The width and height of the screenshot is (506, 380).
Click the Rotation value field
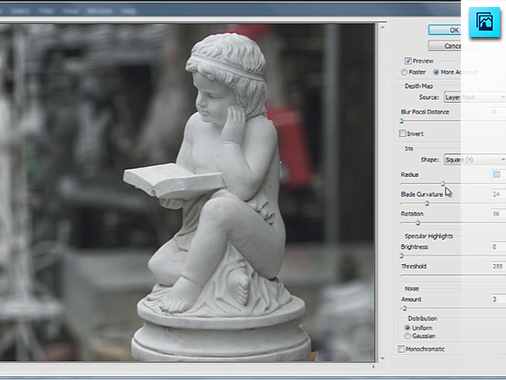(x=498, y=214)
